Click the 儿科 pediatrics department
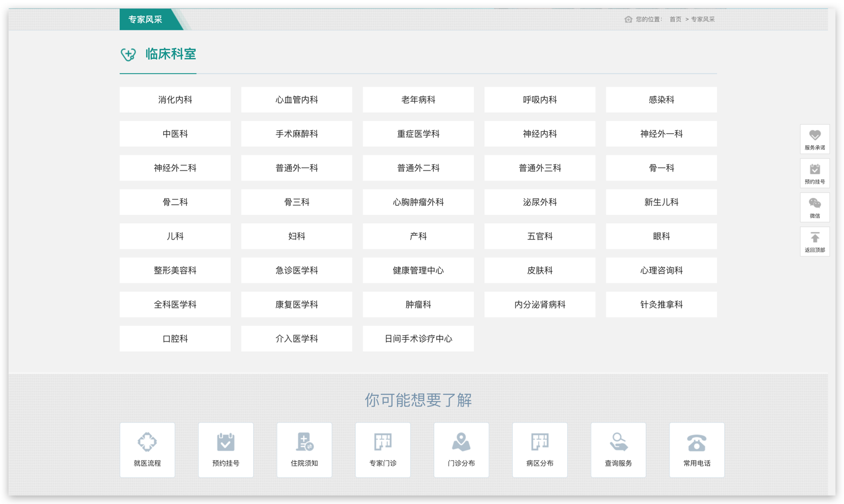This screenshot has height=504, width=844. (x=175, y=236)
